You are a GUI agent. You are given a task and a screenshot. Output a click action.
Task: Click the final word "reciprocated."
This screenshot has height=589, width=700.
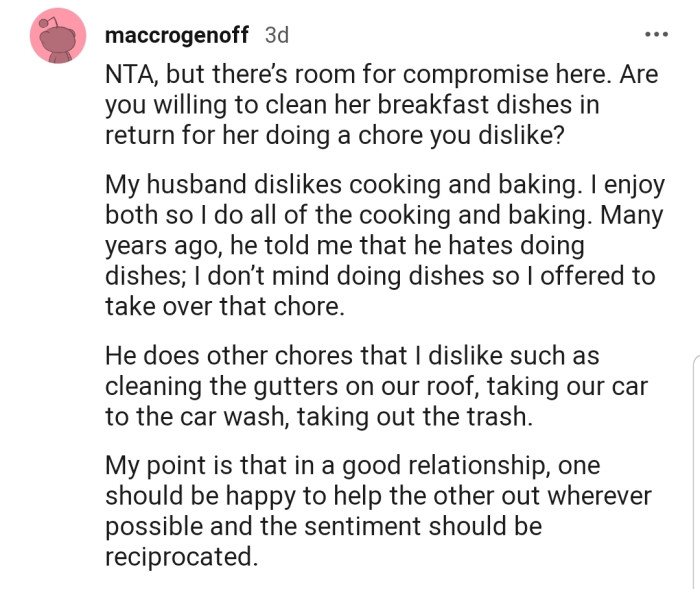pyautogui.click(x=181, y=557)
